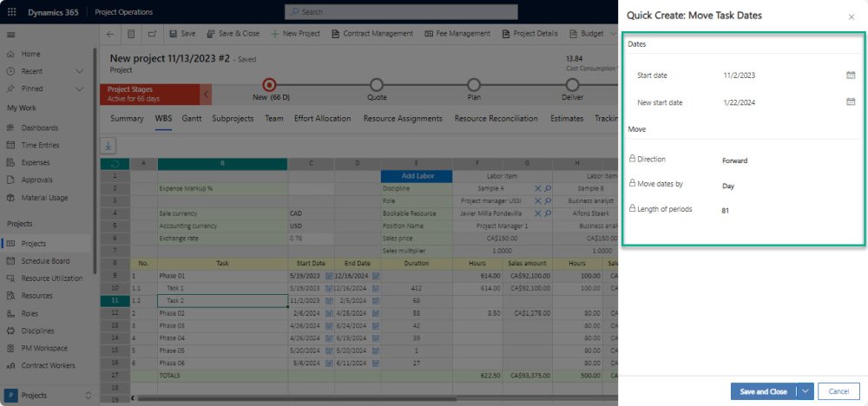Click the Add Labor button in grid
The height and width of the screenshot is (406, 868).
[417, 176]
